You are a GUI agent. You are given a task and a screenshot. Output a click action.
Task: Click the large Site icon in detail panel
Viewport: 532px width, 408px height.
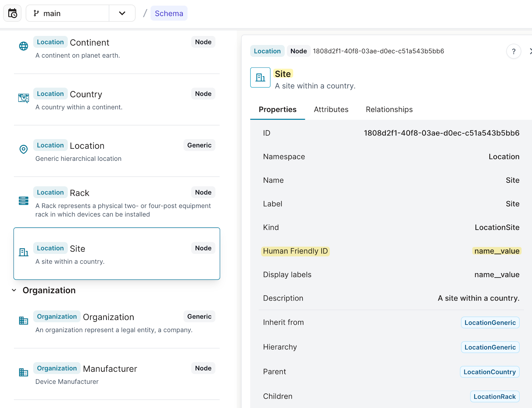coord(260,78)
